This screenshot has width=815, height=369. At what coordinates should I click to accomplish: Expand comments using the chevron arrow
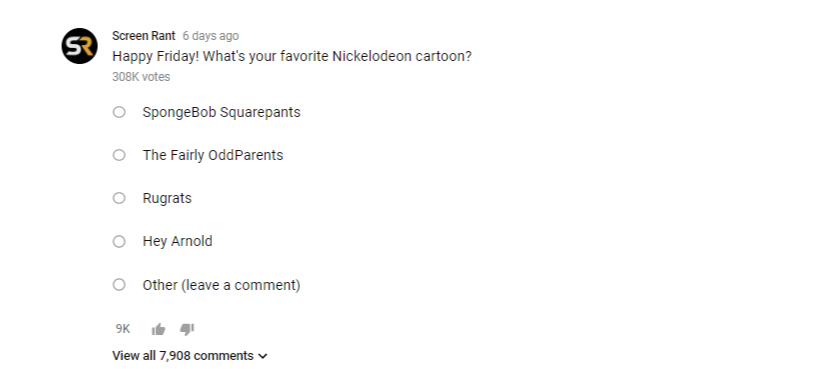point(263,356)
